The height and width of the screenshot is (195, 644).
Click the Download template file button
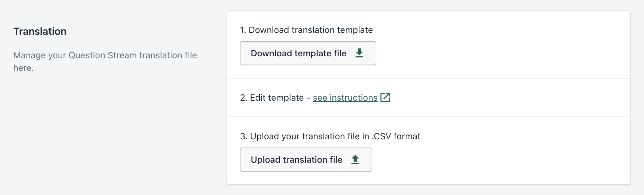tap(307, 53)
